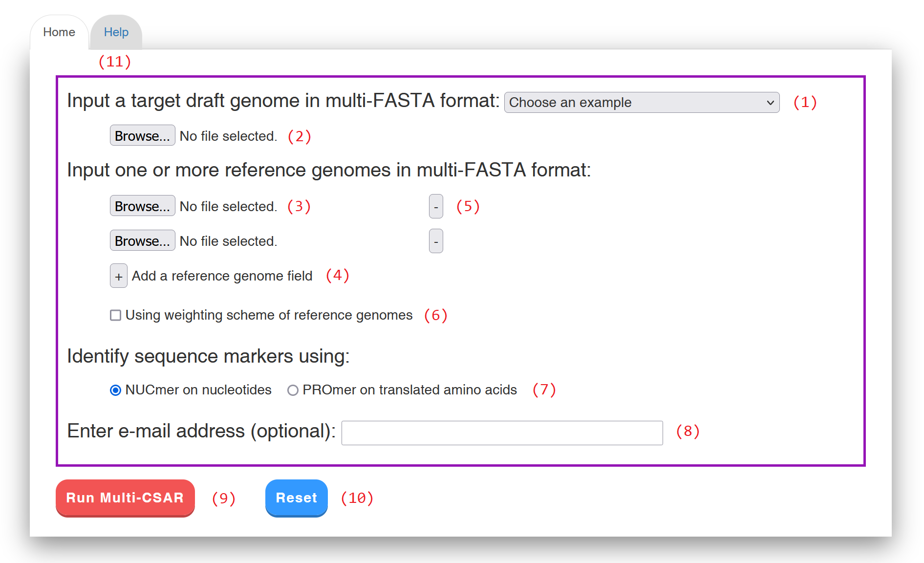Image resolution: width=924 pixels, height=563 pixels.
Task: Enable weighting scheme of reference genomes checkbox
Action: pyautogui.click(x=116, y=315)
